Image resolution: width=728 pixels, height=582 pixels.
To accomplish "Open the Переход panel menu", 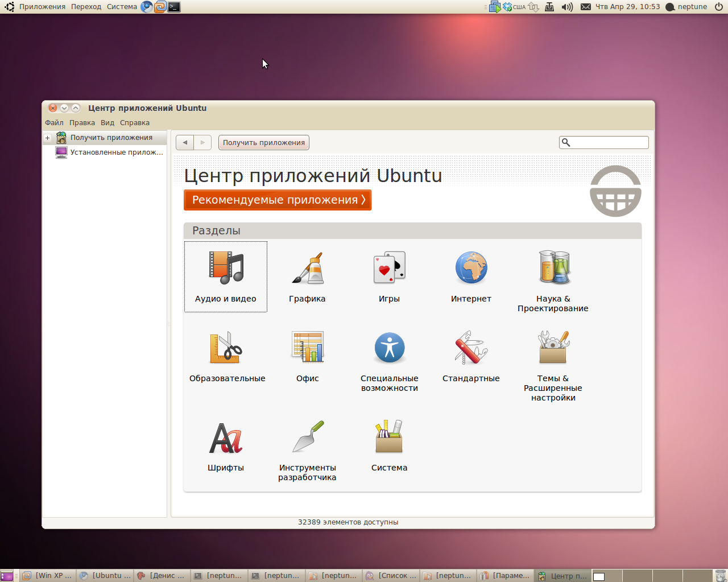I will tap(86, 7).
